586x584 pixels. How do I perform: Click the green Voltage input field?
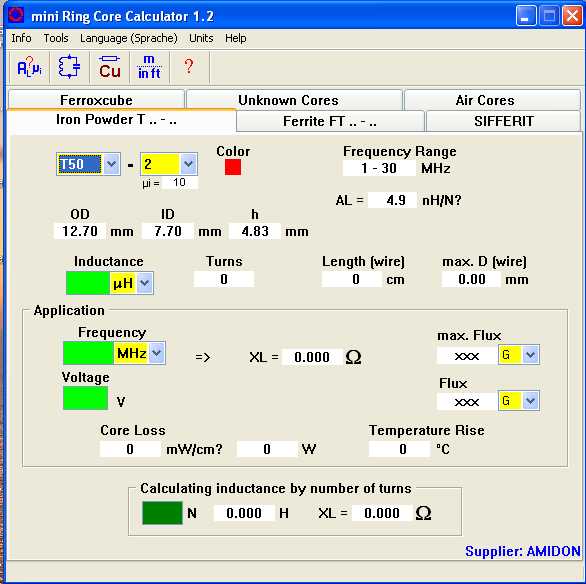[86, 398]
